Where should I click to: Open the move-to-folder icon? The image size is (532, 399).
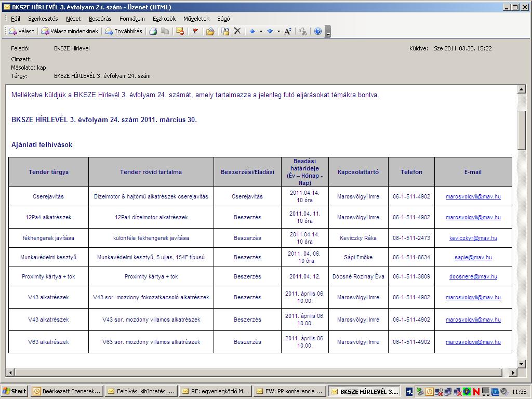coord(210,31)
